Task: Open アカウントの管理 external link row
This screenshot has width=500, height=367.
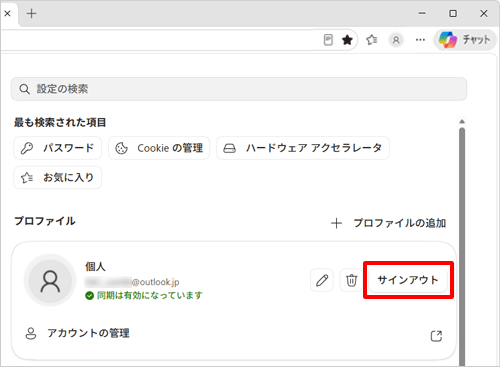Action: point(234,333)
